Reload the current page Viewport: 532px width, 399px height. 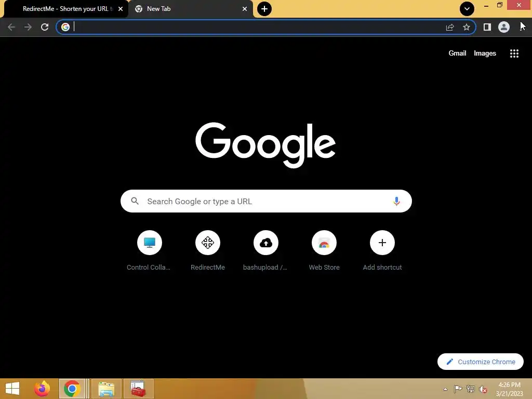tap(45, 27)
